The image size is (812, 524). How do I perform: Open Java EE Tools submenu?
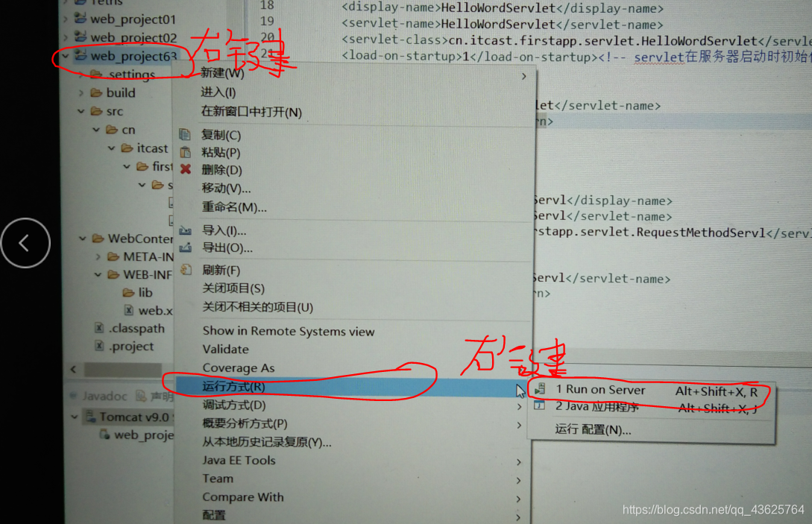click(352, 461)
